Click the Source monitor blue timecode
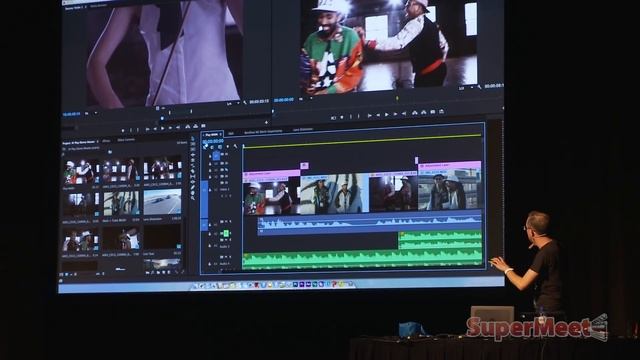 tap(71, 114)
